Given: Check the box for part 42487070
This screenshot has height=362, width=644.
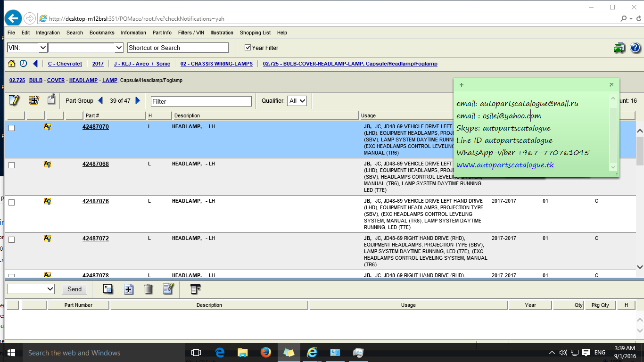Looking at the screenshot, I should pos(12,128).
